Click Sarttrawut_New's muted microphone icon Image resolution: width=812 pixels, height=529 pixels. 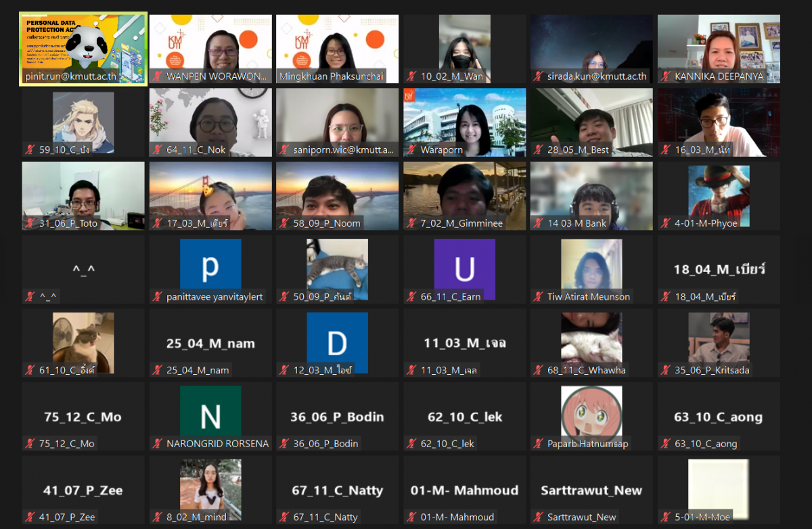click(539, 517)
